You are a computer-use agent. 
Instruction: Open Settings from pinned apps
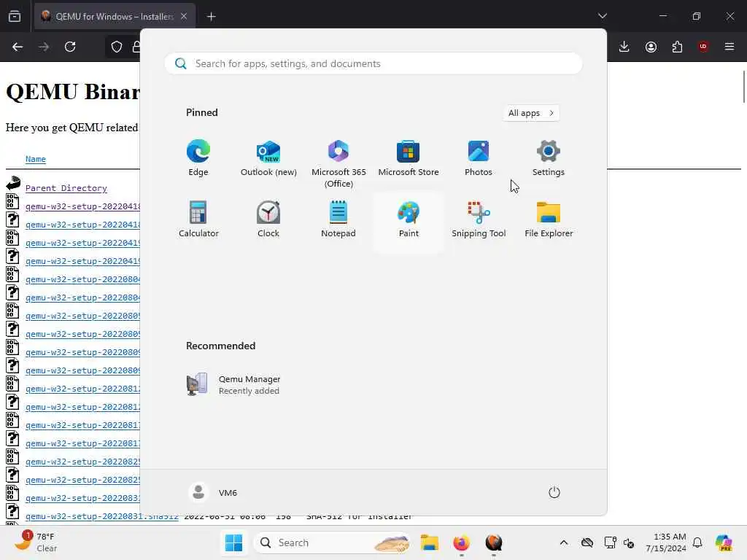tap(549, 158)
